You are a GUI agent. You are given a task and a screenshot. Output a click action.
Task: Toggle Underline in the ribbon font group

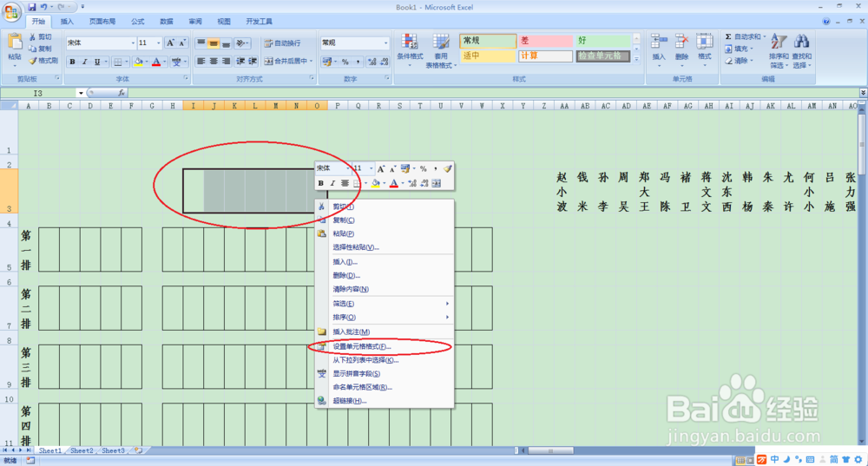(x=97, y=62)
